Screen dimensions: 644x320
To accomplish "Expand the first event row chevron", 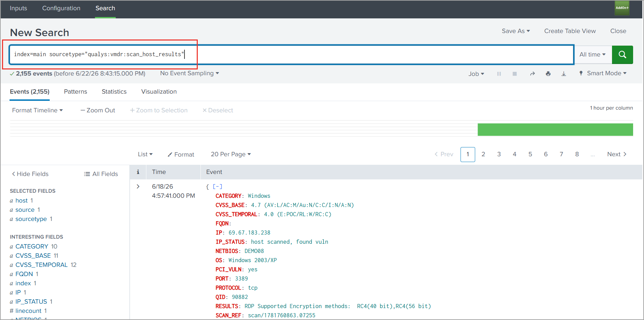I will [138, 187].
